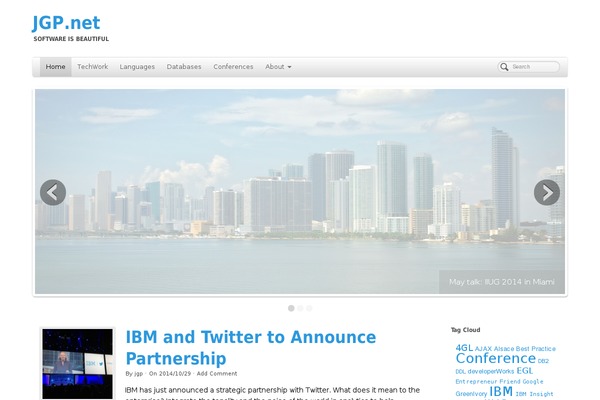Select the 'Conference' tag
The width and height of the screenshot is (600, 400).
[x=496, y=358]
